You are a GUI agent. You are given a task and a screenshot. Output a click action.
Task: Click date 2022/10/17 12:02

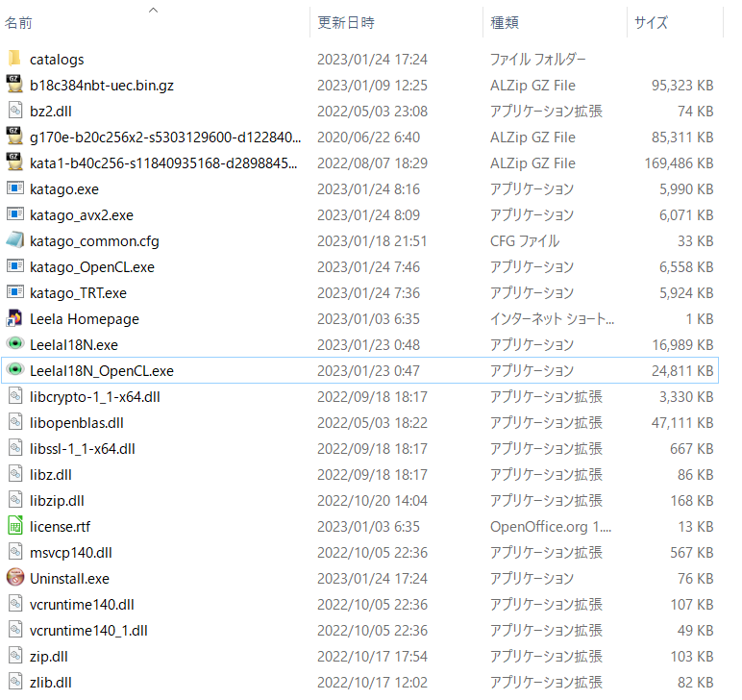pyautogui.click(x=372, y=683)
